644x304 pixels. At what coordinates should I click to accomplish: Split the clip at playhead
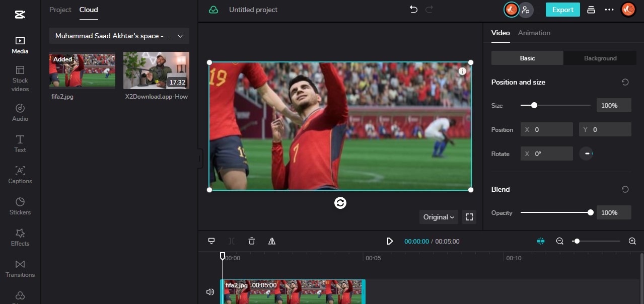(x=232, y=241)
